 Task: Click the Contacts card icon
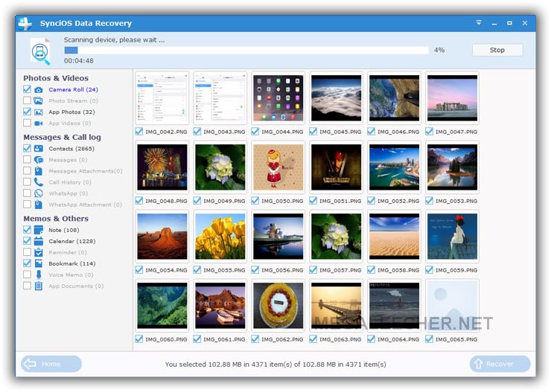[x=38, y=149]
